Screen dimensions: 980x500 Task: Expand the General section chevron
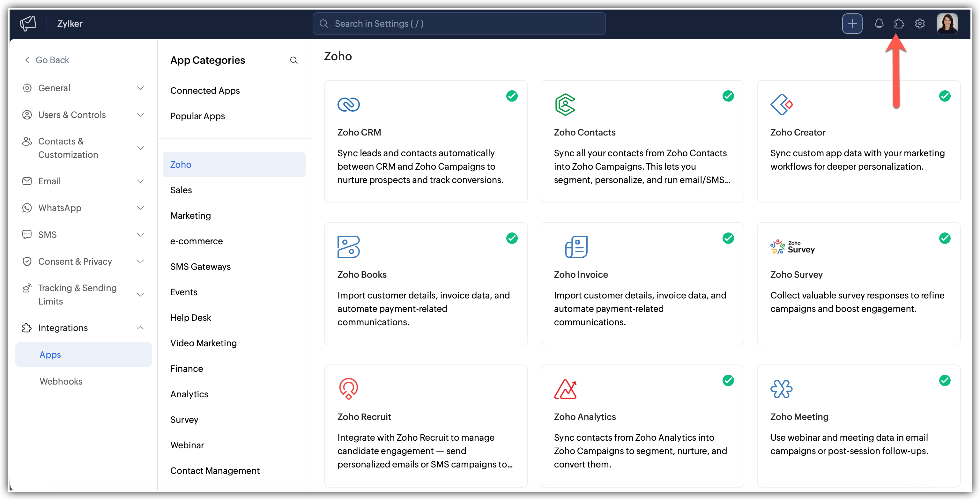point(140,88)
